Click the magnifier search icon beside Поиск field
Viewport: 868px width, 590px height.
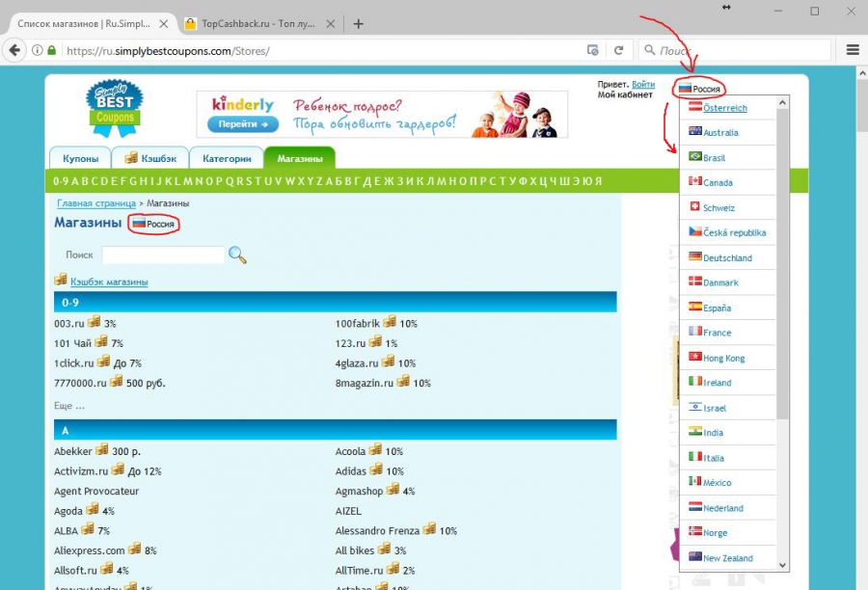pos(237,255)
